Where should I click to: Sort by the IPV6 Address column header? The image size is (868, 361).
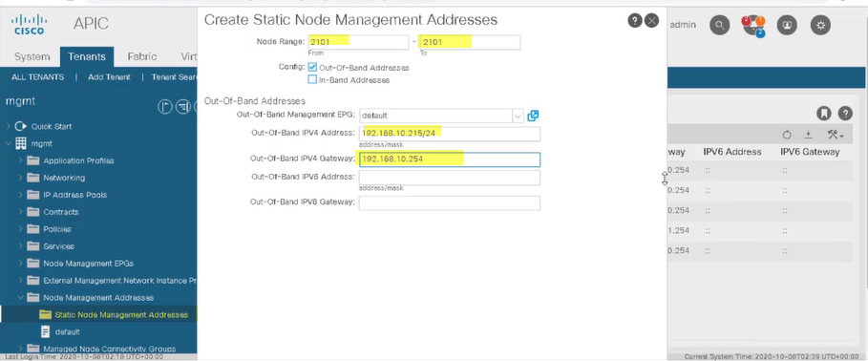coord(731,152)
